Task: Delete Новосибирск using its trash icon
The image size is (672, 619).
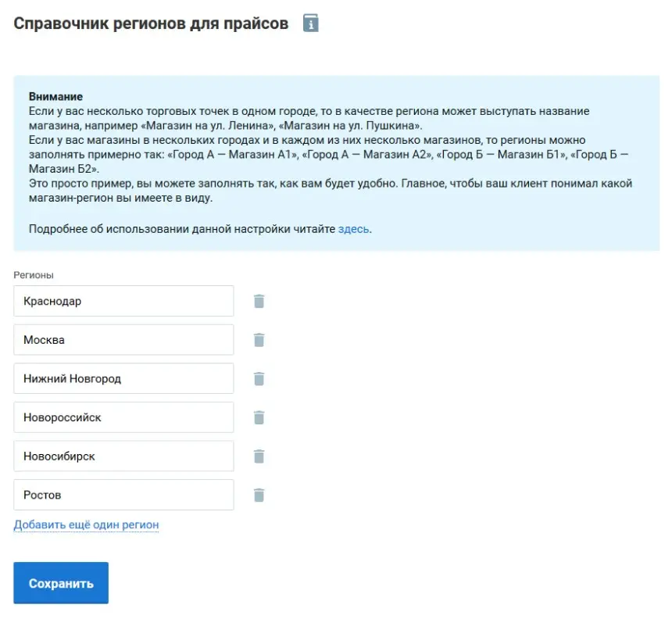Action: (x=259, y=456)
